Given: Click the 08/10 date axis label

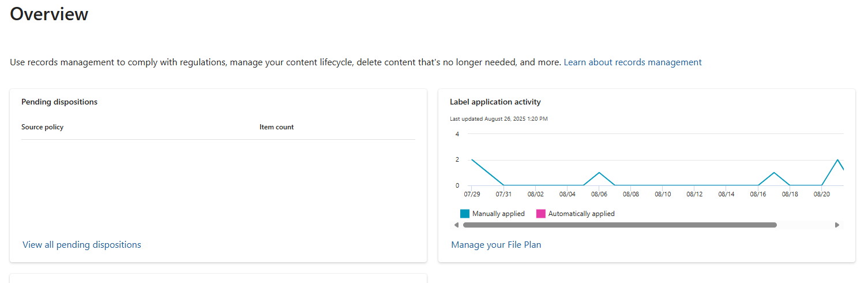Looking at the screenshot, I should coord(663,195).
